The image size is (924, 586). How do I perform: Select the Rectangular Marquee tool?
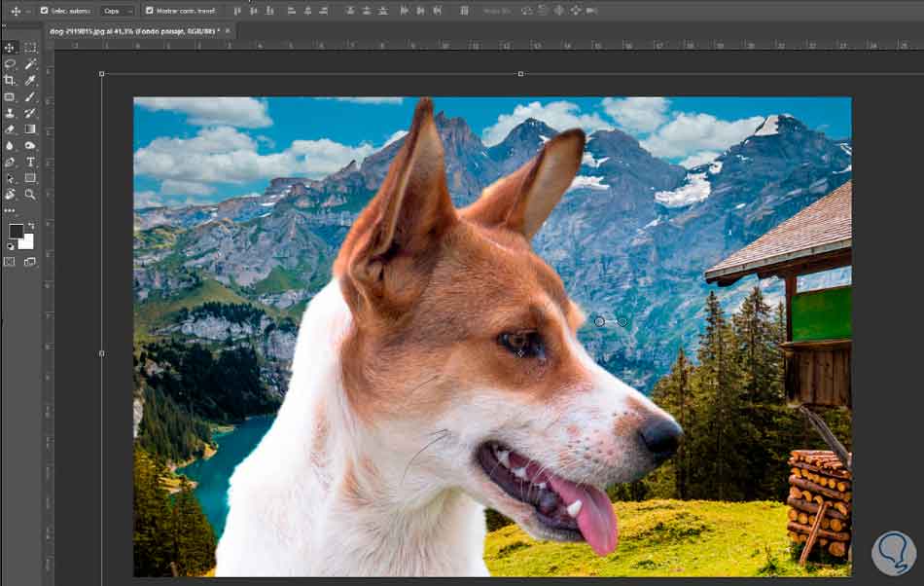pos(30,47)
